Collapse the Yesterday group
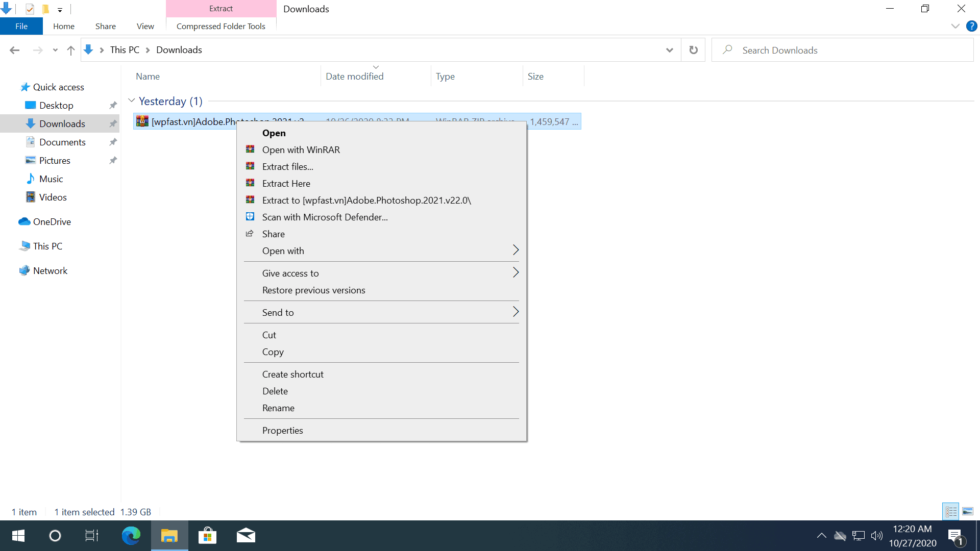980x551 pixels. [131, 101]
